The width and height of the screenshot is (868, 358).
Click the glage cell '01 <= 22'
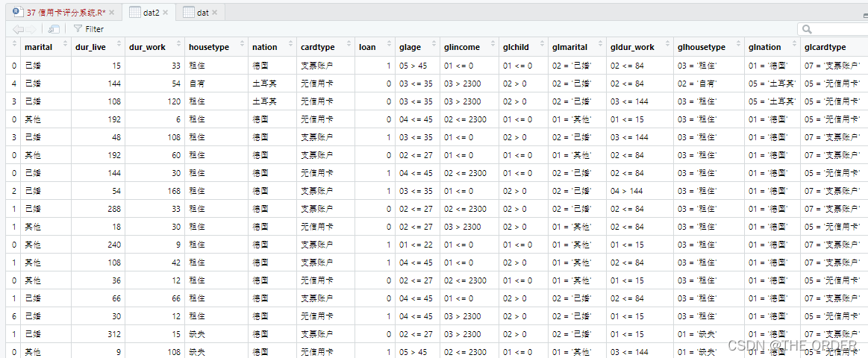click(x=417, y=244)
